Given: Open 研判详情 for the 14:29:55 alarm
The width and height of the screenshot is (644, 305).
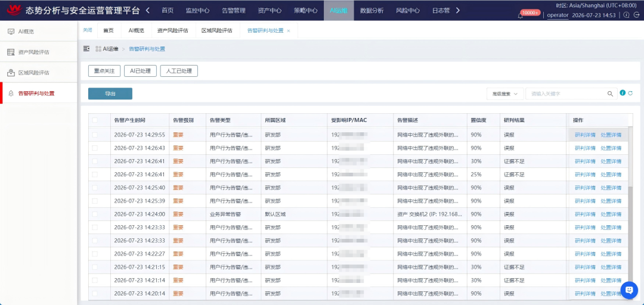Looking at the screenshot, I should 585,135.
